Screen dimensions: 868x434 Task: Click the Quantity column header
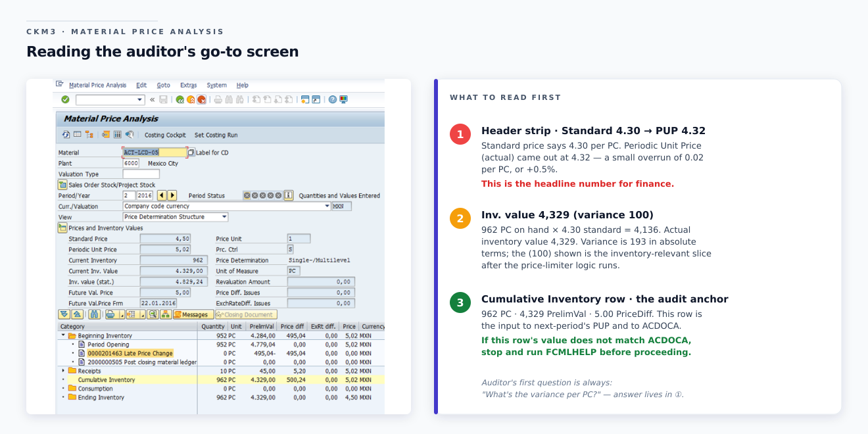point(213,326)
